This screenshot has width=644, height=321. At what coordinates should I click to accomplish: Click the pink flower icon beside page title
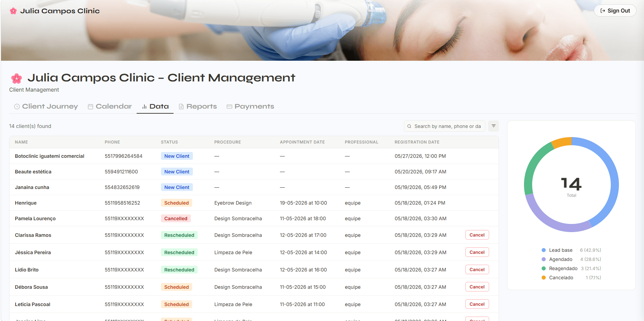pyautogui.click(x=16, y=78)
